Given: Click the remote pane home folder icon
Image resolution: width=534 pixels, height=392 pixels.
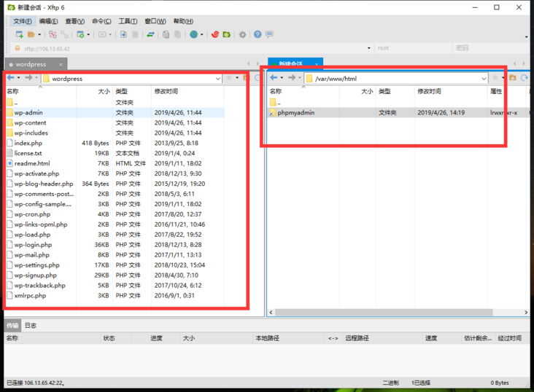Looking at the screenshot, I should 513,77.
